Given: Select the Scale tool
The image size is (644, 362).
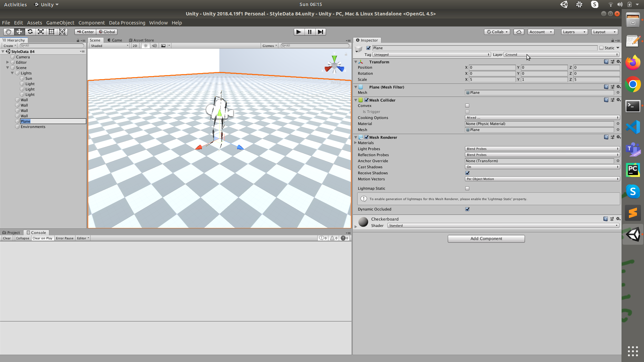Looking at the screenshot, I should 41,32.
